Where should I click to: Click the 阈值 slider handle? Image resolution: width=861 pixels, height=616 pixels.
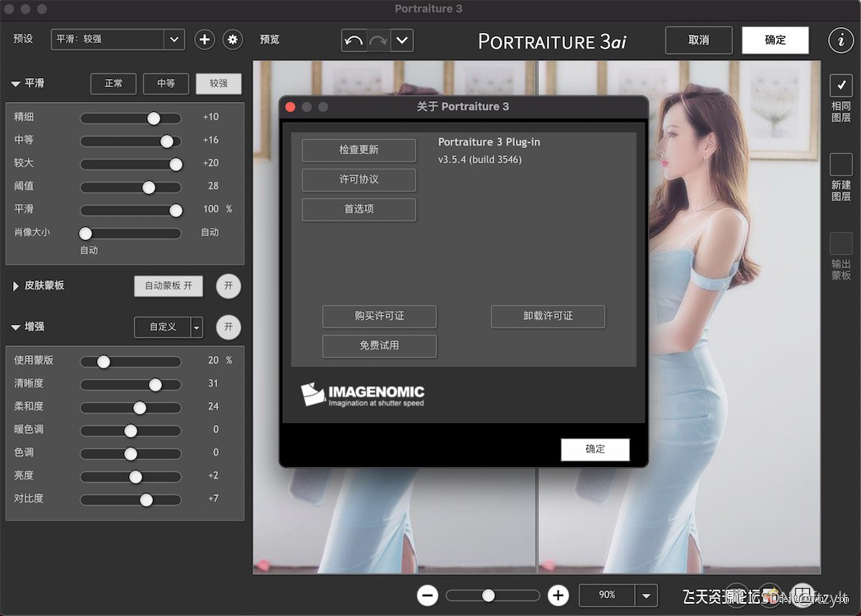[149, 188]
